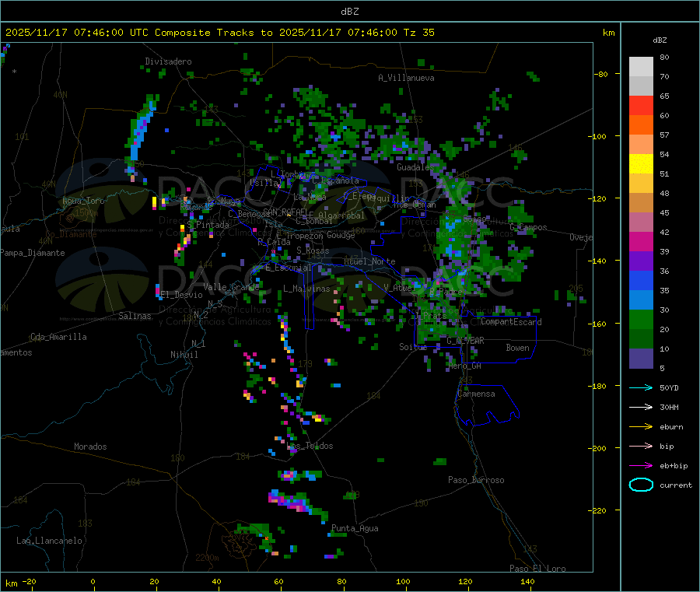Screen dimensions: 700x592
Task: Click the yellow 51 dBZ color swatch
Action: click(641, 164)
